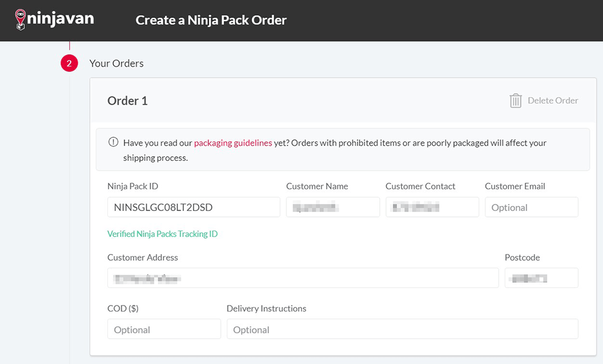Image resolution: width=603 pixels, height=364 pixels.
Task: Click the info icon in the packaging notice
Action: tap(113, 143)
